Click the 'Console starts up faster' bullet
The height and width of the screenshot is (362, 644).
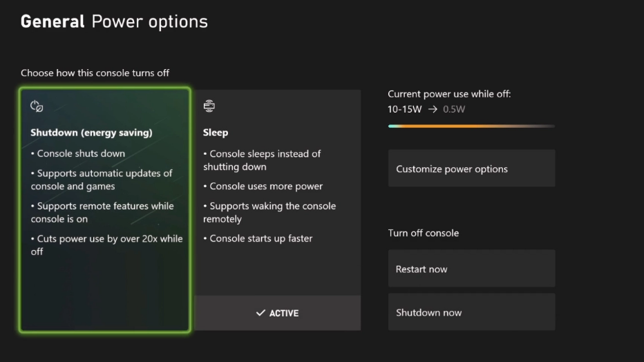pos(258,238)
